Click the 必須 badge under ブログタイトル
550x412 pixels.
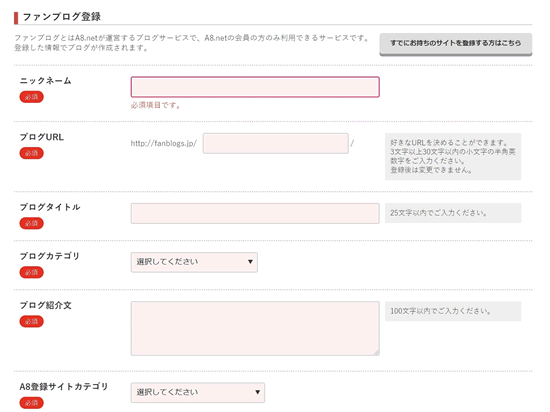tap(32, 223)
